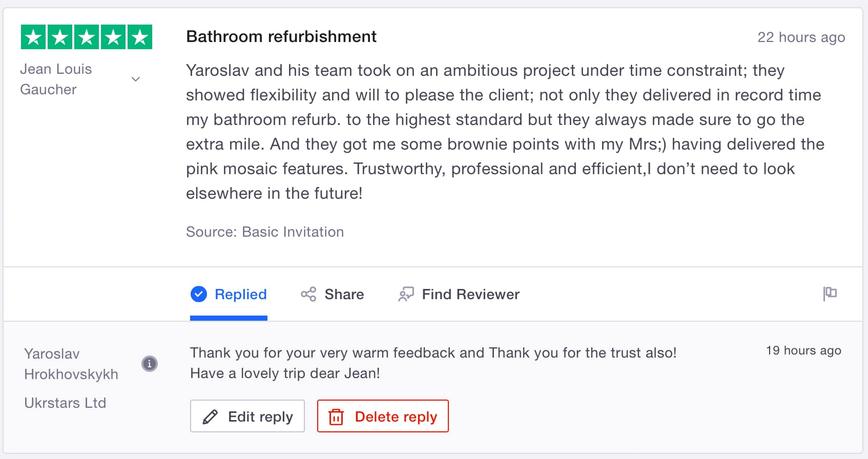
Task: Click the pencil icon on Edit reply
Action: tap(210, 416)
